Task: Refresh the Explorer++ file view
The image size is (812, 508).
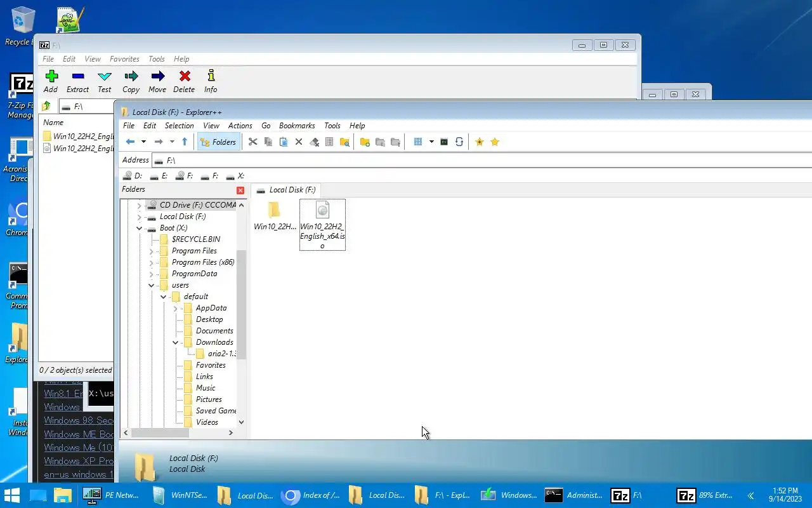Action: (459, 142)
